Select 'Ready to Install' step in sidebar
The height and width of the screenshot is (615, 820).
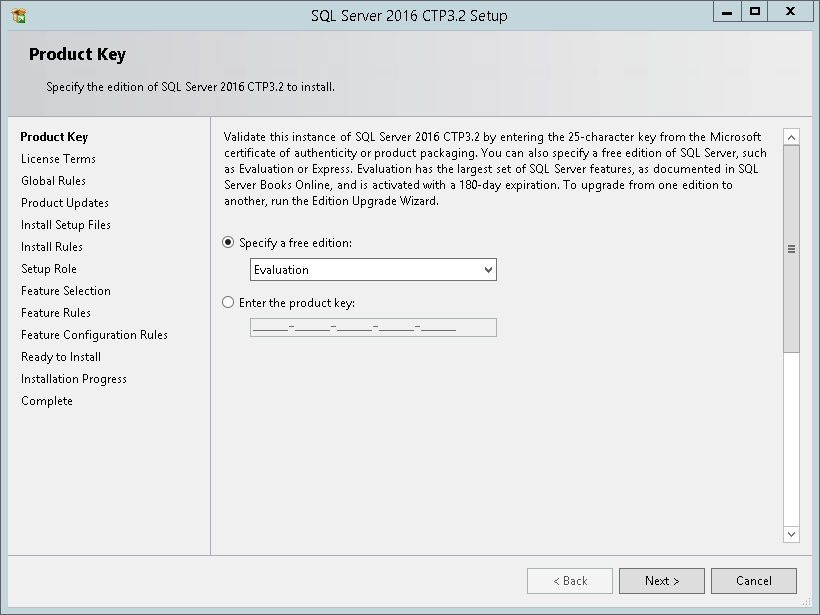(61, 357)
